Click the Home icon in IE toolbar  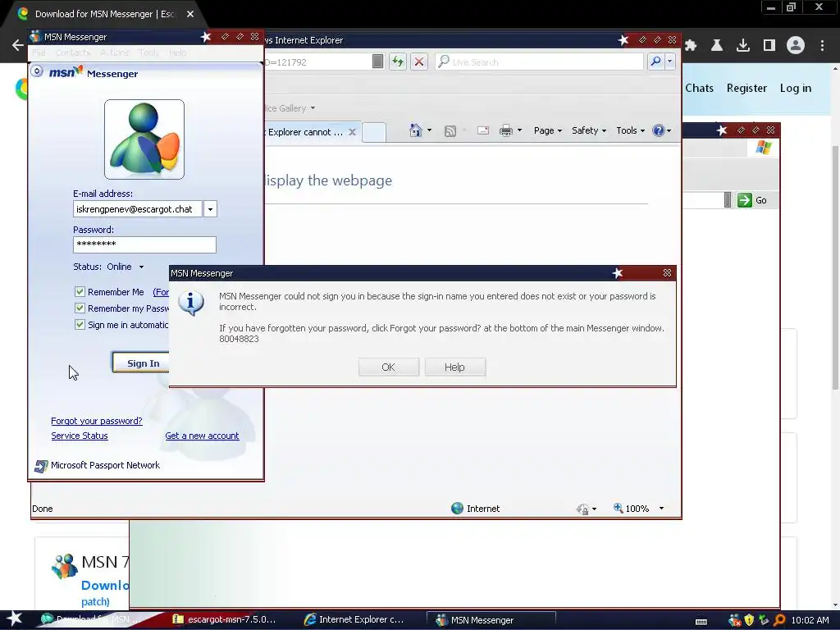(x=415, y=130)
